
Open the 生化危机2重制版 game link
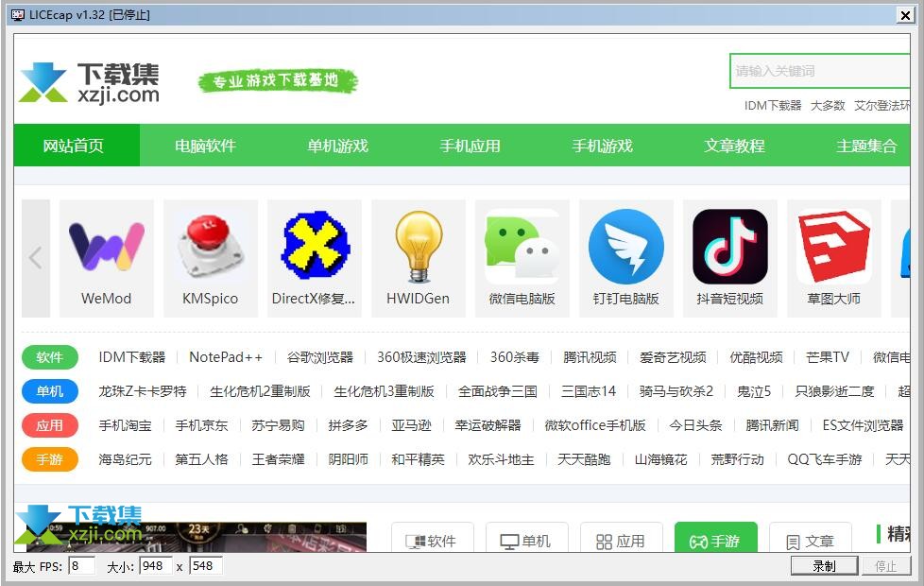pos(260,391)
